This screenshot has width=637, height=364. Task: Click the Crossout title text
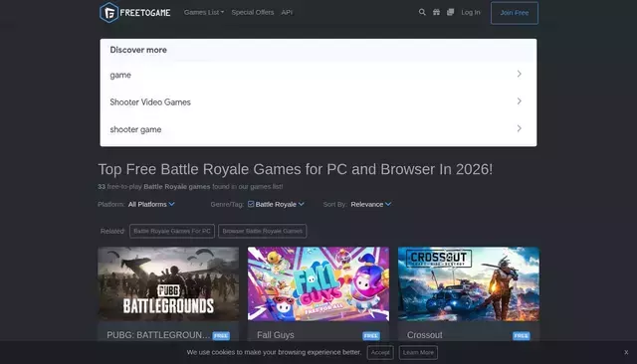tap(425, 335)
